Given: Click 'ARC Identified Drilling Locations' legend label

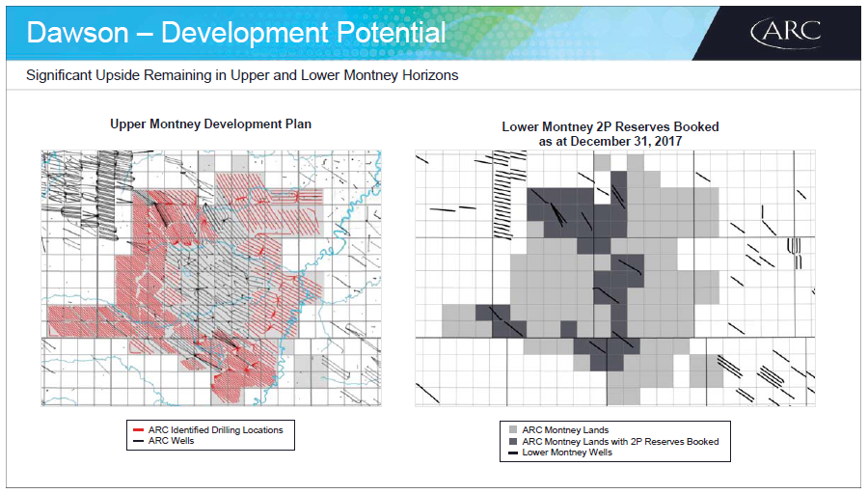Looking at the screenshot, I should pyautogui.click(x=215, y=429).
